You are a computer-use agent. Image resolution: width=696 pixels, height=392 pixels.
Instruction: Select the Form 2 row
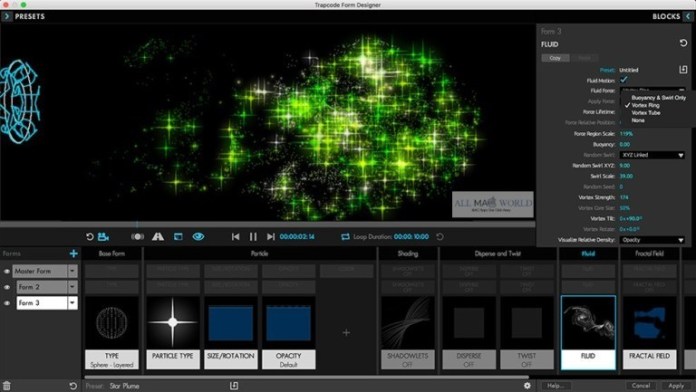click(42, 287)
